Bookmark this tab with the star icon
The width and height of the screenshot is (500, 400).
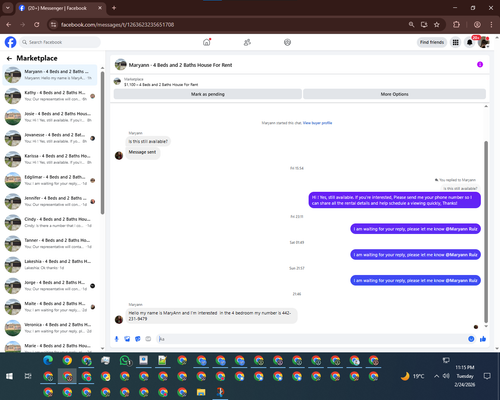437,25
